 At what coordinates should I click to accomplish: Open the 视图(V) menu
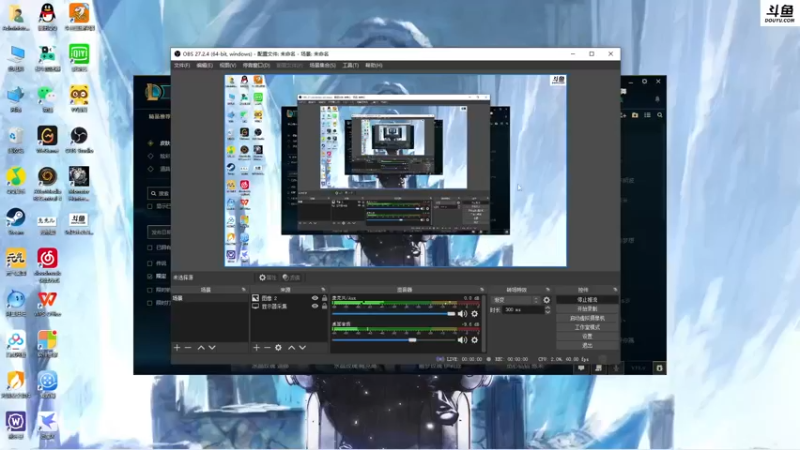pyautogui.click(x=228, y=65)
